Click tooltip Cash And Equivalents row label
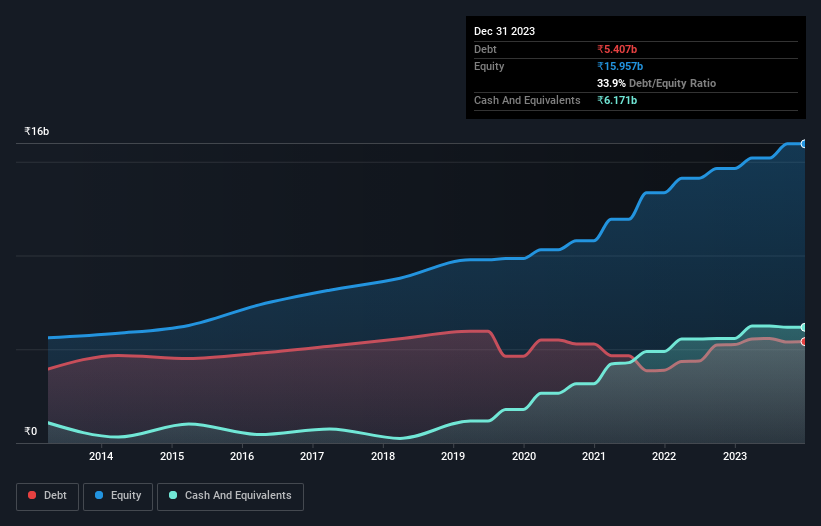 coord(527,100)
